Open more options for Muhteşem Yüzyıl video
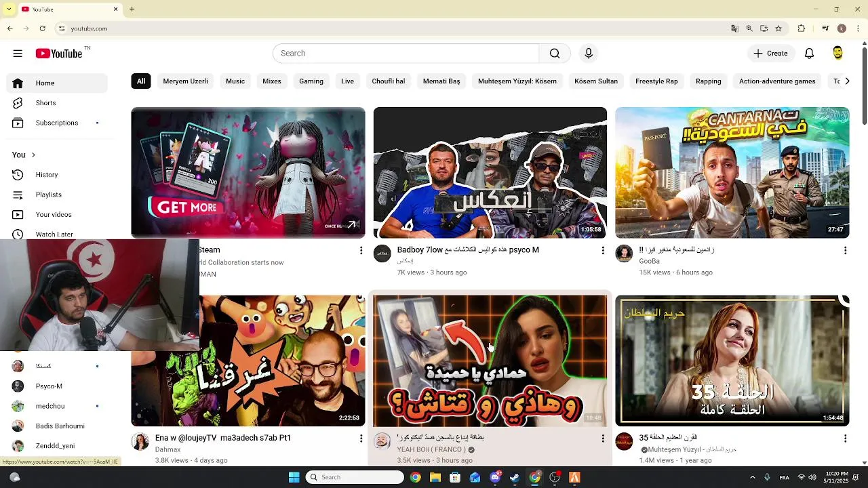Image resolution: width=868 pixels, height=488 pixels. point(845,439)
